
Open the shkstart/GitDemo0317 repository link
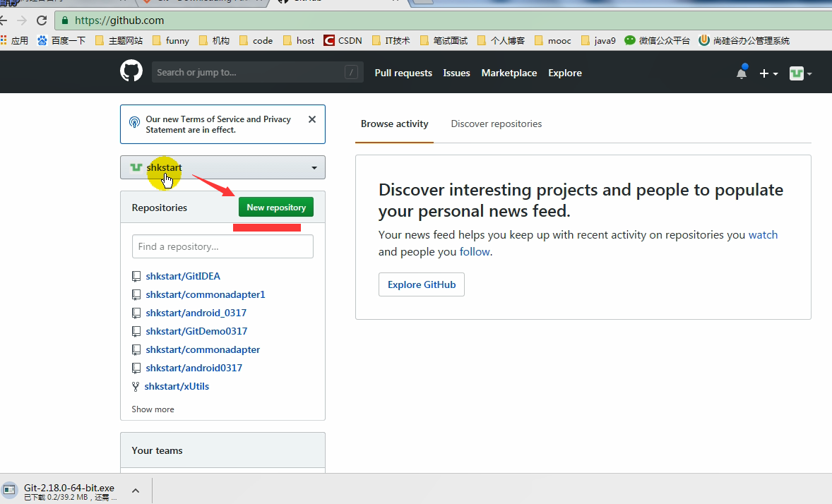(x=197, y=332)
